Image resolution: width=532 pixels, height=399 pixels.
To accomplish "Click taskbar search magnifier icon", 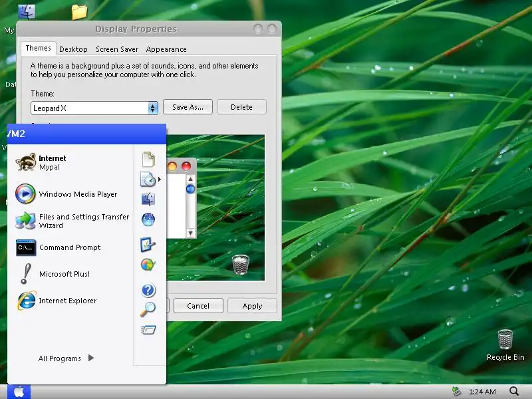I will click(x=514, y=392).
